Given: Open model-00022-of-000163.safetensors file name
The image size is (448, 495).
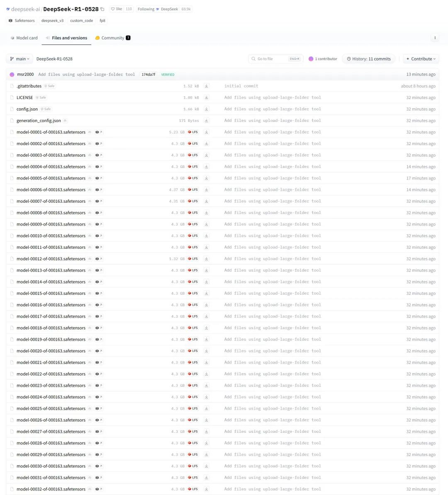Looking at the screenshot, I should (x=51, y=374).
